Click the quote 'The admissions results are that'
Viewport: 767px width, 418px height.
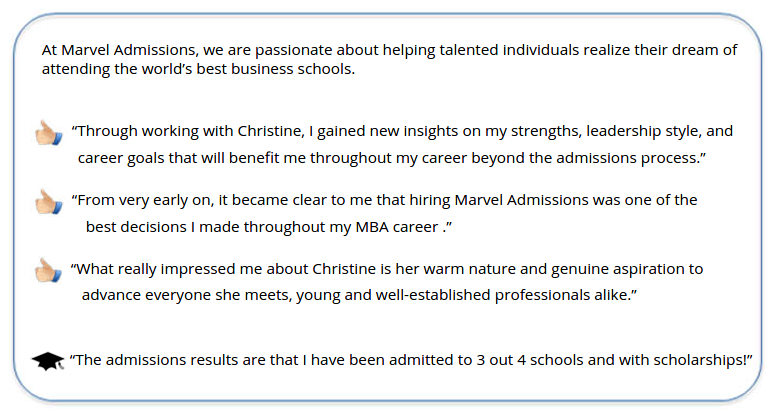411,360
